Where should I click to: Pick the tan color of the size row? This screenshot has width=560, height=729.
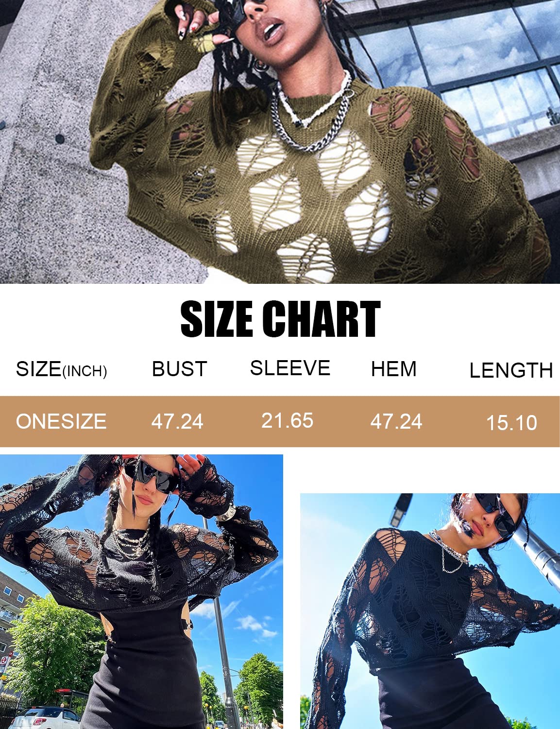280,421
